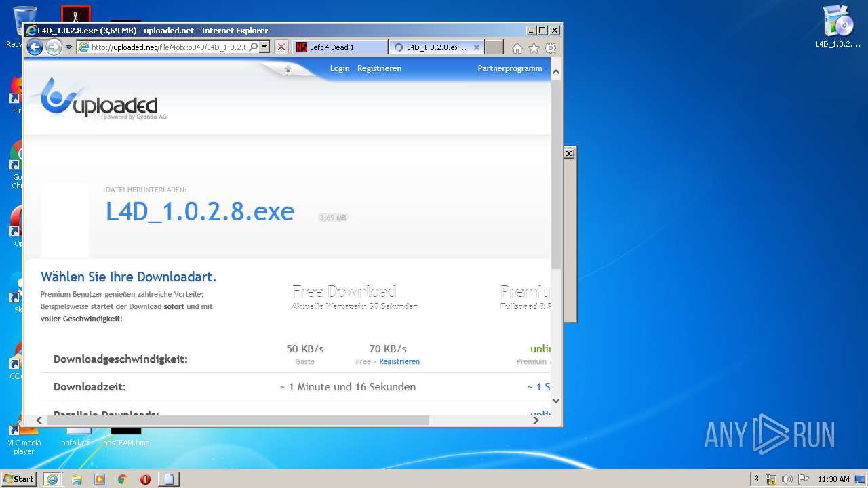
Task: Click the 11:38 AM system clock
Action: coord(833,479)
